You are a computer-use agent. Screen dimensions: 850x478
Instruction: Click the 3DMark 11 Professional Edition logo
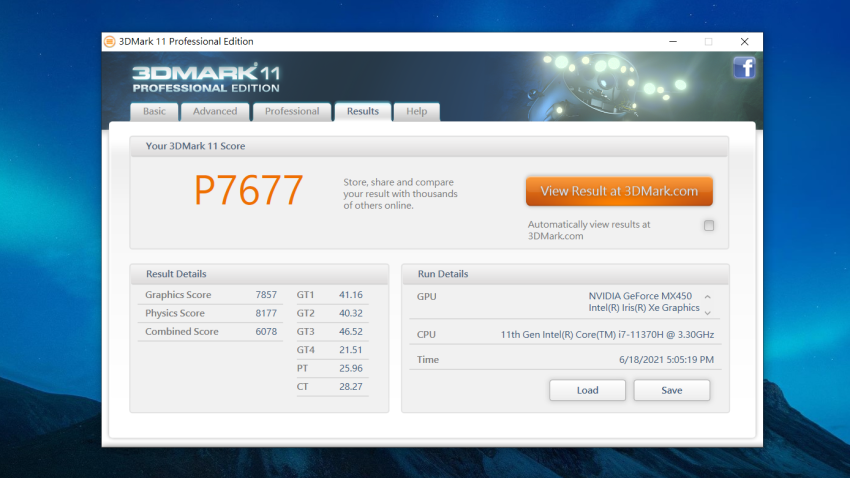click(206, 79)
